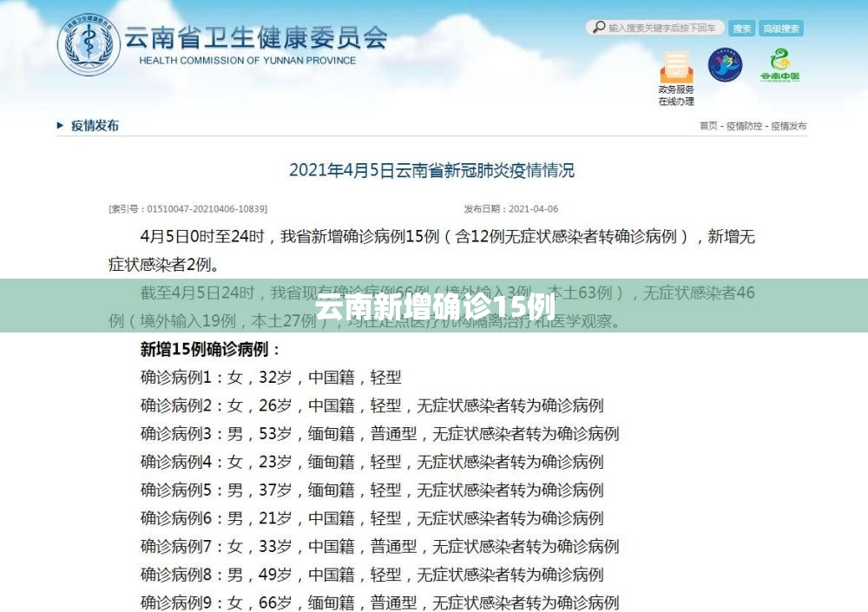The height and width of the screenshot is (612, 868).
Task: Click the 高级搜索 button
Action: click(781, 29)
